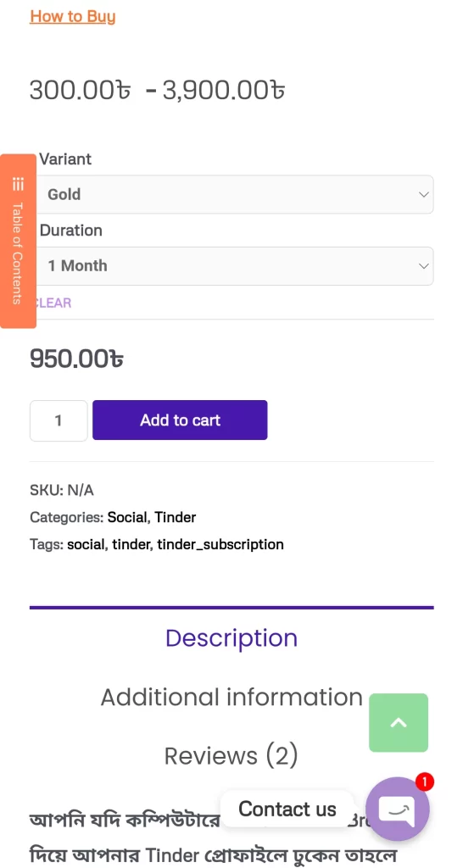Follow the How to Buy link
Image resolution: width=463 pixels, height=868 pixels.
[73, 16]
